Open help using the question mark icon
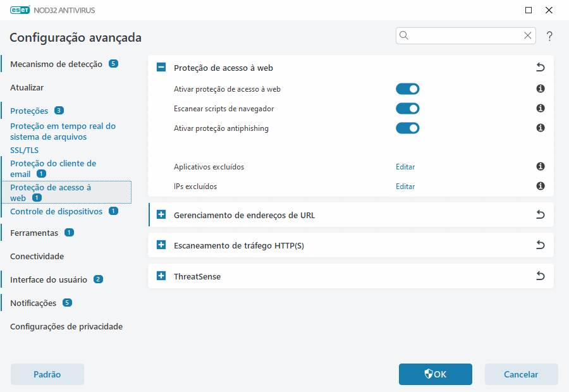The image size is (569, 392). click(549, 36)
